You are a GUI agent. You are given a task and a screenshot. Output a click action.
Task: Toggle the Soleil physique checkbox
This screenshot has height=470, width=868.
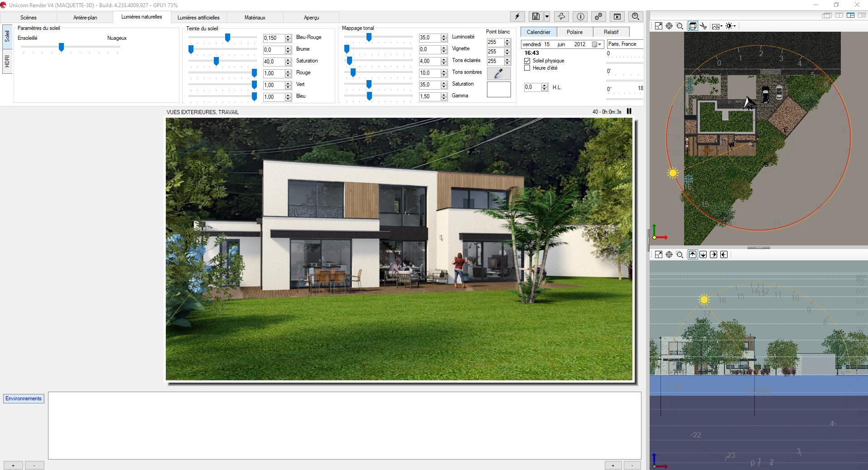[x=527, y=61]
